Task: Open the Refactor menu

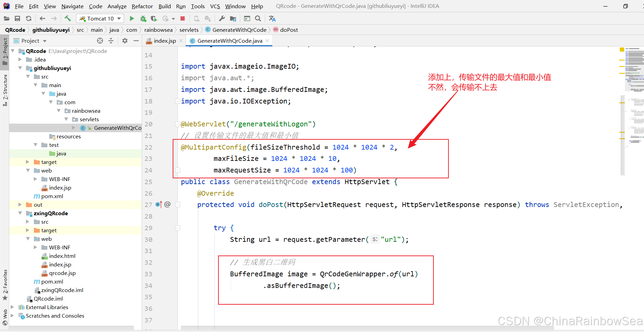Action: pyautogui.click(x=142, y=6)
